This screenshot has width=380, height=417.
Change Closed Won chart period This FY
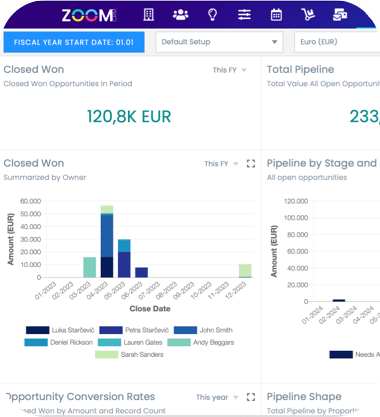point(221,164)
